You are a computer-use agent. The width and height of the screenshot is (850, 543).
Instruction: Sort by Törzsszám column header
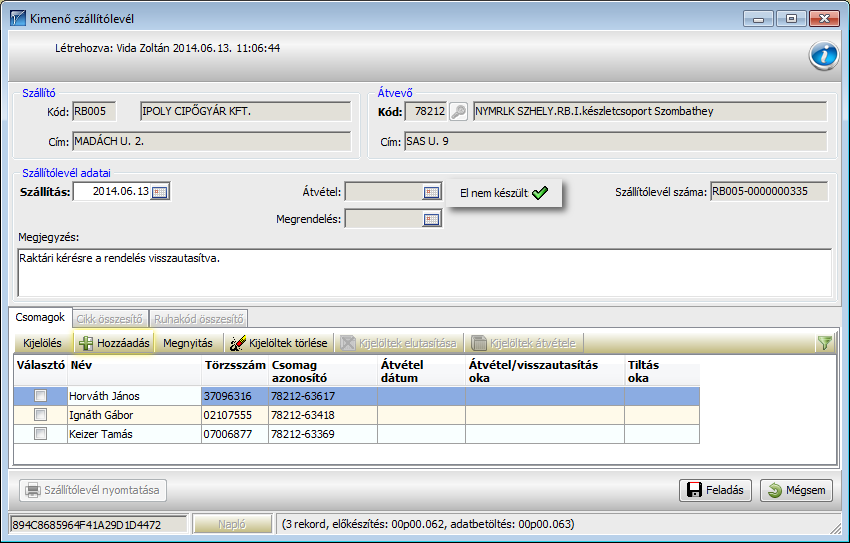pyautogui.click(x=235, y=371)
